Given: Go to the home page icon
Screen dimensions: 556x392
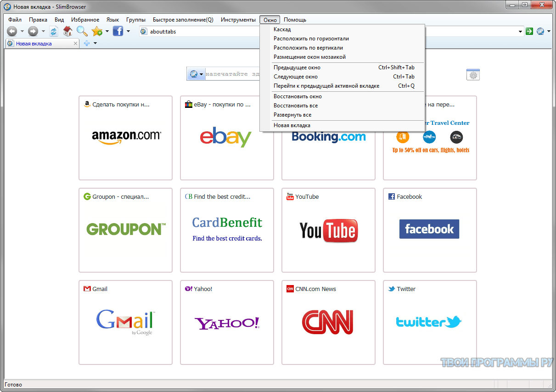Looking at the screenshot, I should (x=68, y=31).
